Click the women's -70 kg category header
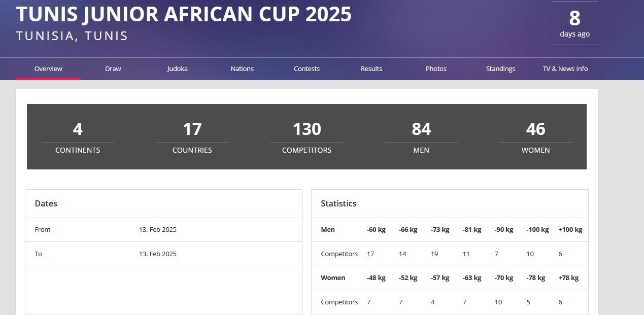644x315 pixels. click(x=503, y=278)
